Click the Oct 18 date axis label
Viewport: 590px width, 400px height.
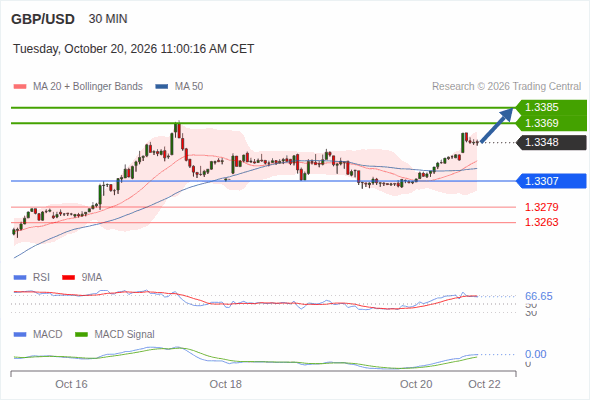[225, 384]
